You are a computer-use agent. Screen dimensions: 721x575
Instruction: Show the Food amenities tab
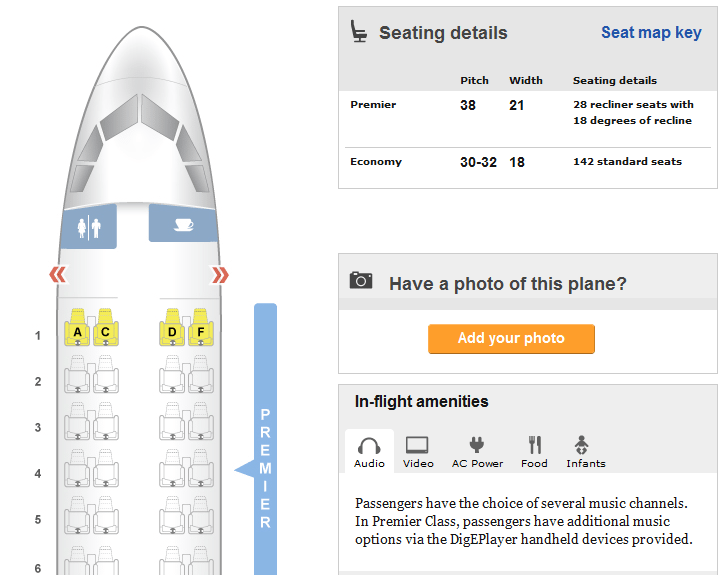(534, 452)
